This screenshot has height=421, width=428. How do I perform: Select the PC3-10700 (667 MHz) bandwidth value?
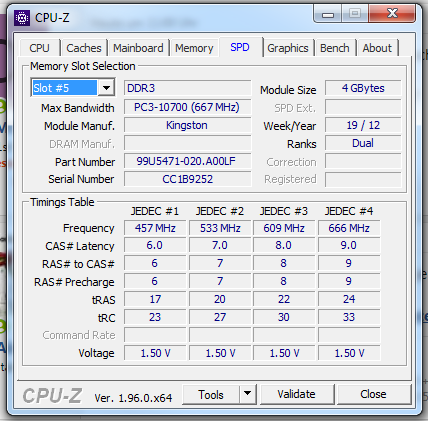(187, 107)
